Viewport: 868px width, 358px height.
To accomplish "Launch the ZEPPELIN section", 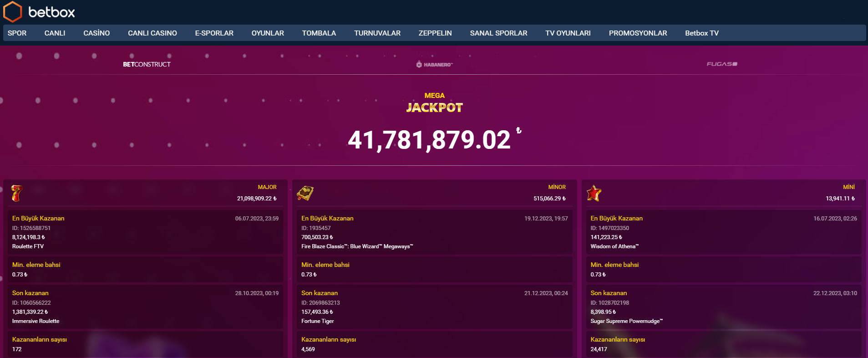I will point(435,33).
